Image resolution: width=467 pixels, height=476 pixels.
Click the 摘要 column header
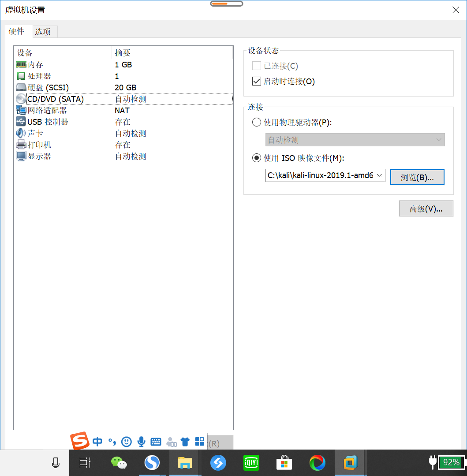pos(172,52)
